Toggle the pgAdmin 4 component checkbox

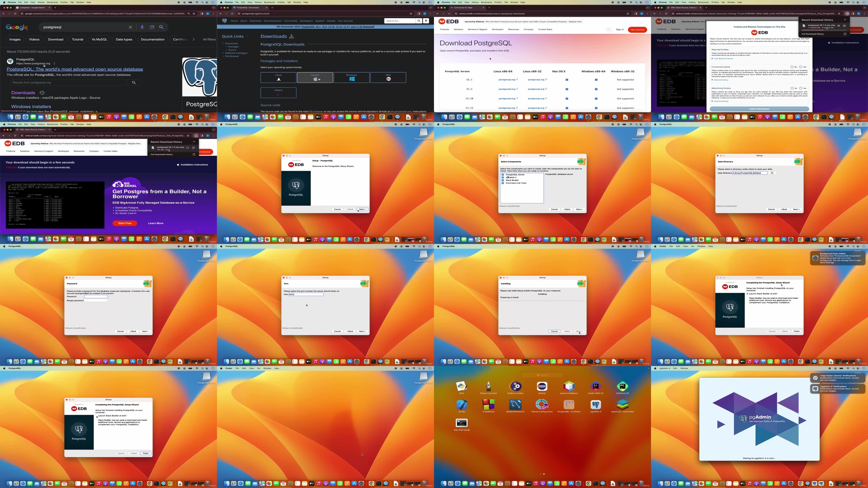click(503, 178)
